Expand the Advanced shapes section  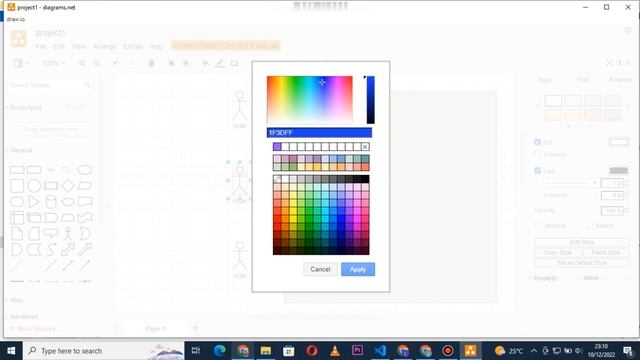pos(24,317)
